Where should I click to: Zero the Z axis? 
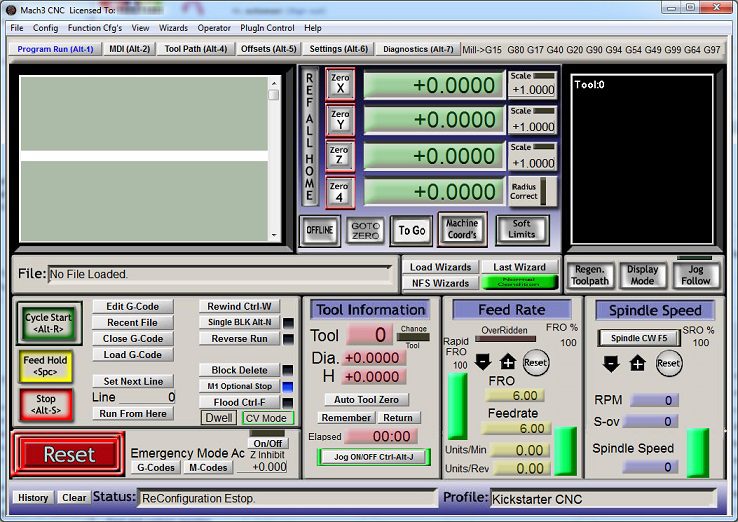(x=340, y=155)
